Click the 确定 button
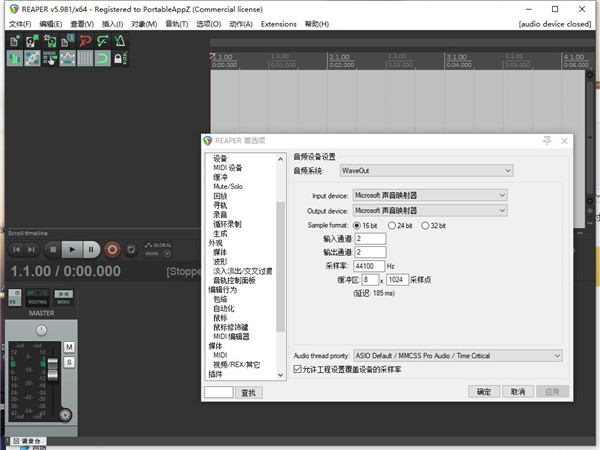600x450 pixels. coord(484,391)
